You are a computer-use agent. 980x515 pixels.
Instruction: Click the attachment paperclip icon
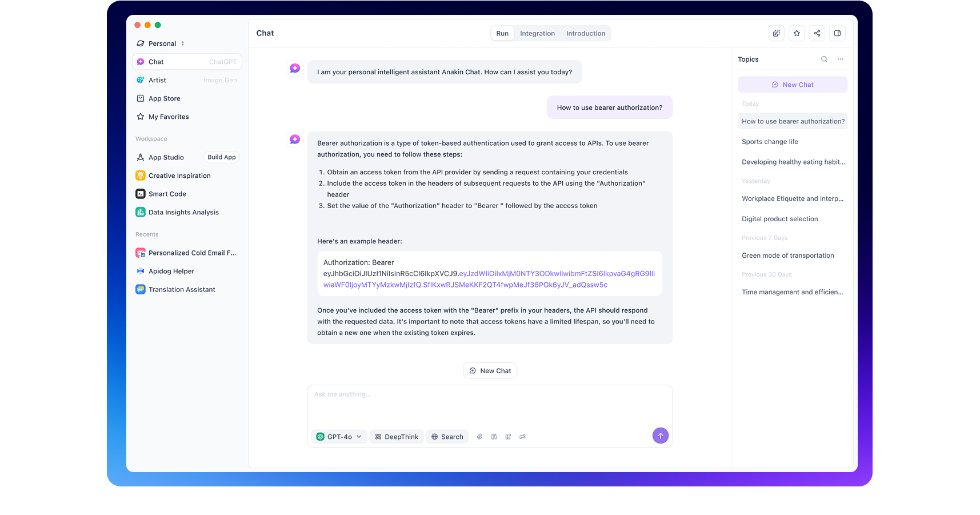(479, 437)
